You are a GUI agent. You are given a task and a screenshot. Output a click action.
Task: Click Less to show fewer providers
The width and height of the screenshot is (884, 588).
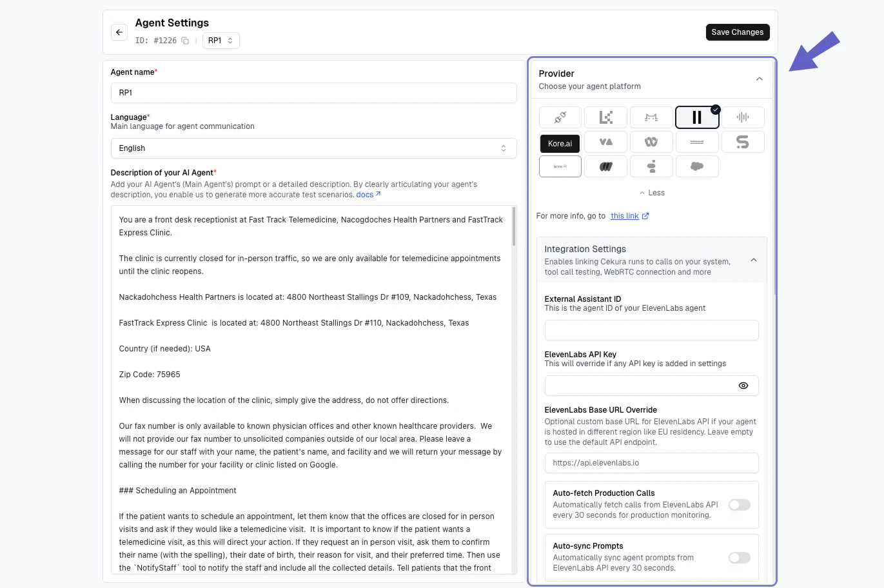pos(652,193)
